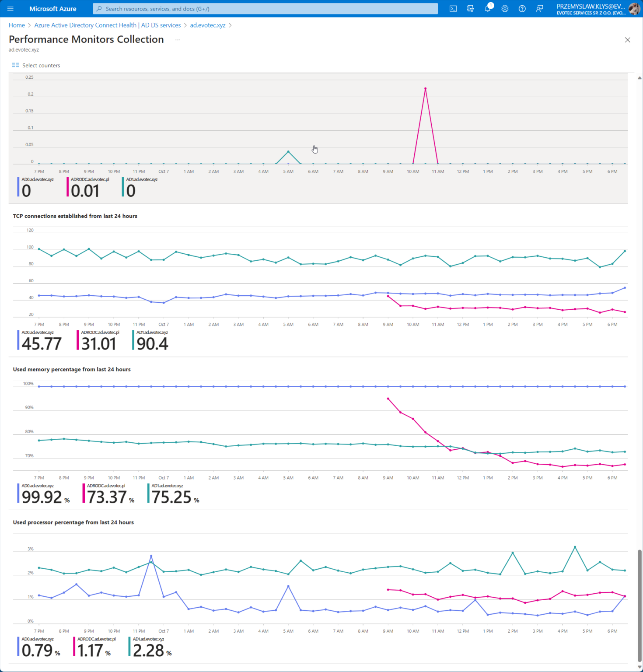The height and width of the screenshot is (672, 643).
Task: Open the ellipsis menu beside the page title
Action: [x=178, y=40]
